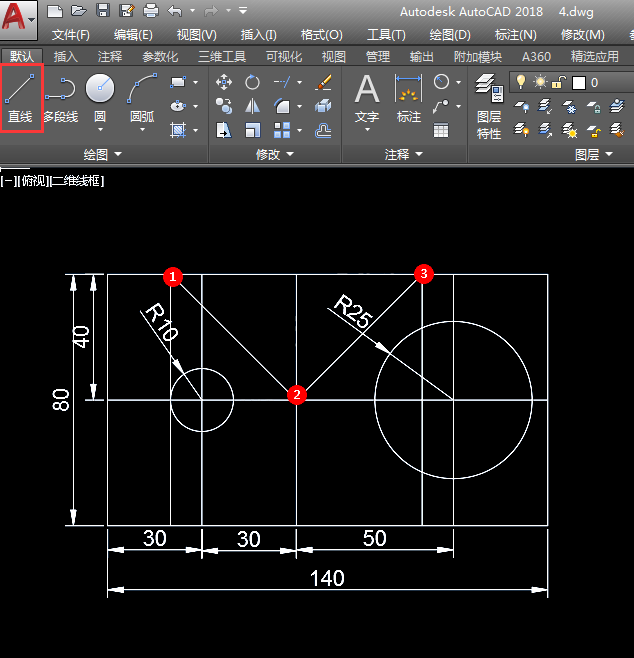Activate the Move tool in Modify panel
Screen dimensions: 634x658
[x=224, y=82]
